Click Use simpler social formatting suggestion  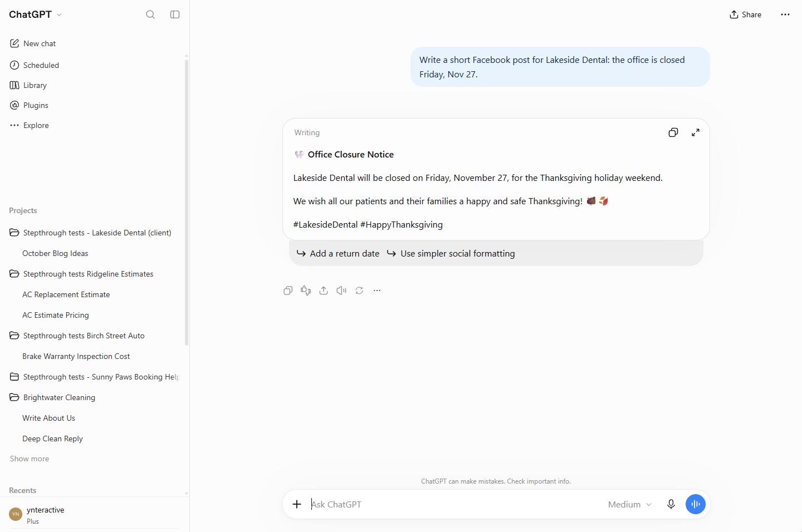[451, 253]
